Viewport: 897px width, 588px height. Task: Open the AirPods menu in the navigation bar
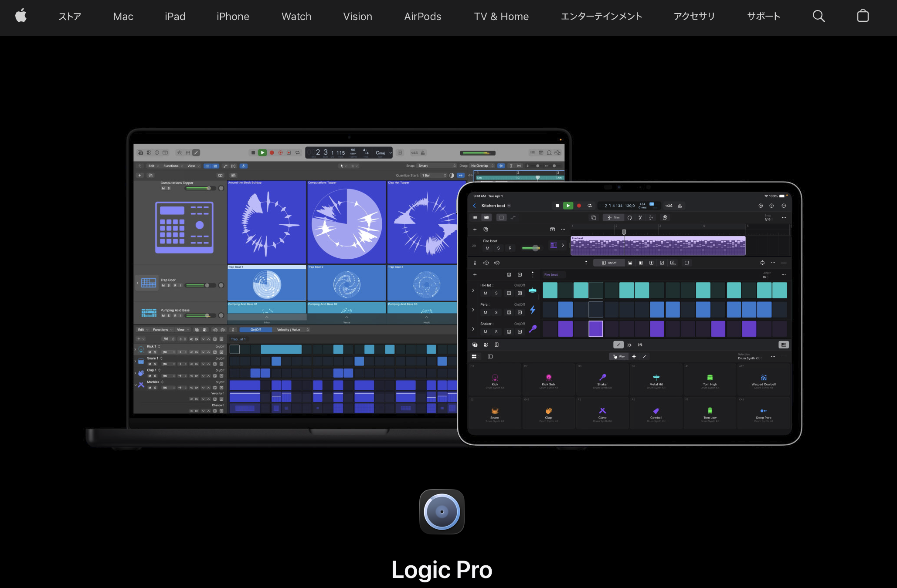(x=423, y=17)
